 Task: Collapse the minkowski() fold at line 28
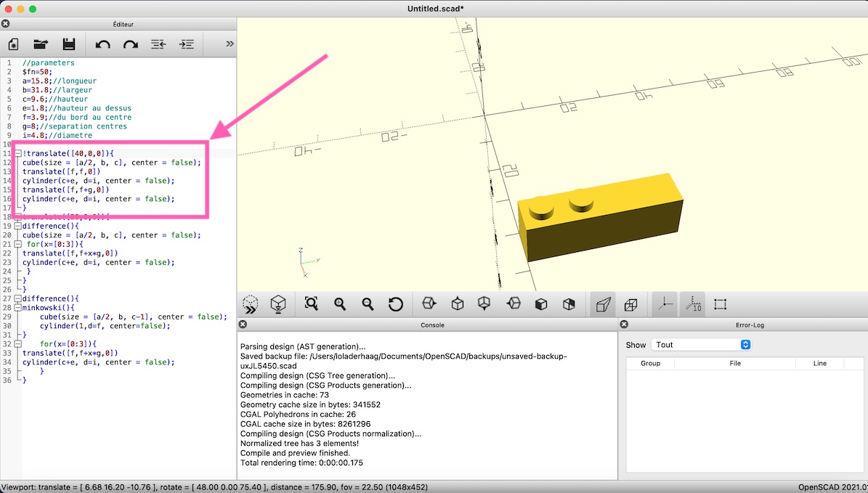[x=17, y=308]
